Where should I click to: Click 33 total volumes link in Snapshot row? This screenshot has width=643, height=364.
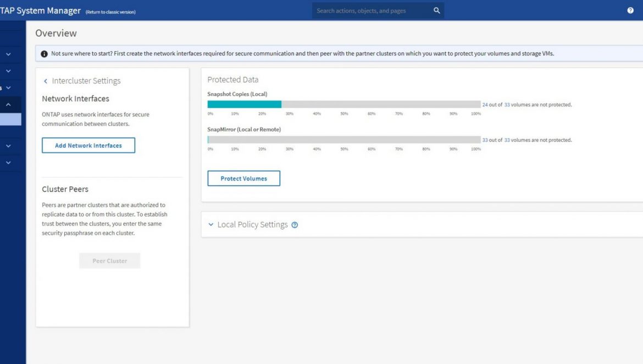[x=507, y=105]
